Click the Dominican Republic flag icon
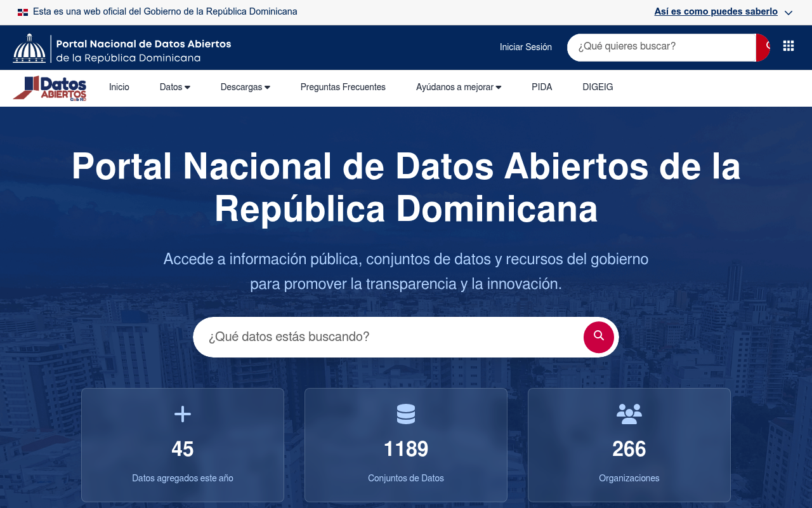The height and width of the screenshot is (508, 812). [23, 12]
